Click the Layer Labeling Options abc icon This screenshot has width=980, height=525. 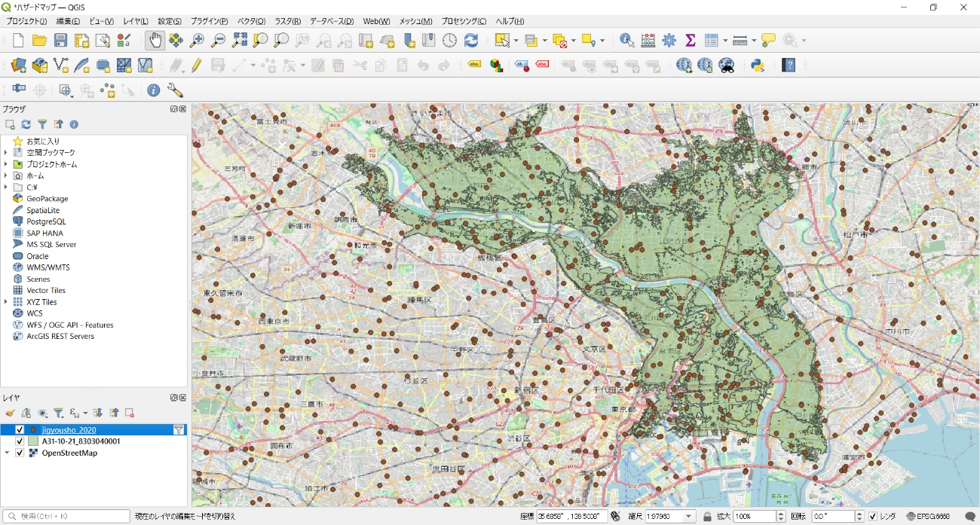[474, 66]
